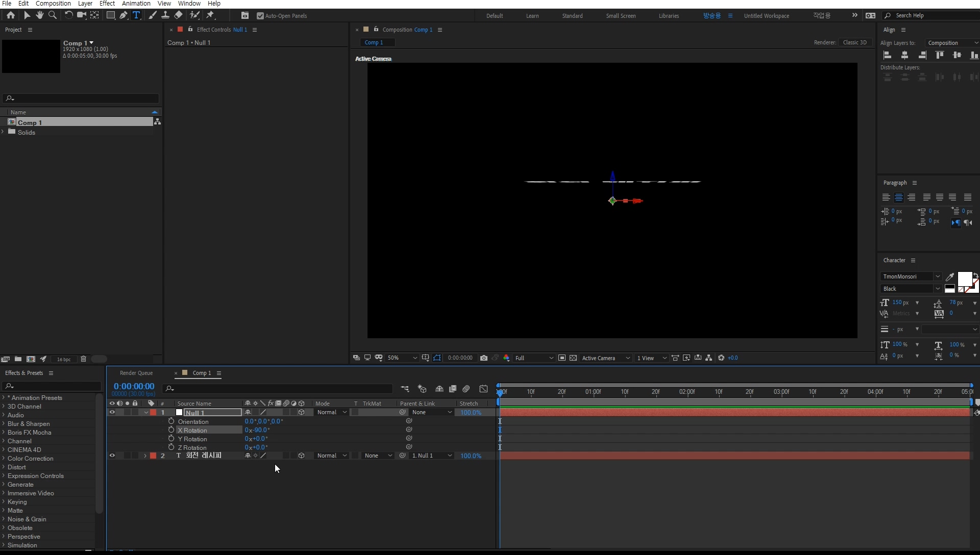Hide the Null 1 layer eye toggle
The image size is (980, 555).
(x=112, y=412)
